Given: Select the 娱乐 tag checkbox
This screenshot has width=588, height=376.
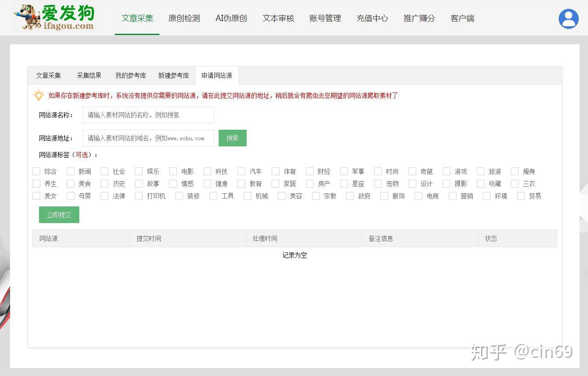Looking at the screenshot, I should [x=139, y=171].
